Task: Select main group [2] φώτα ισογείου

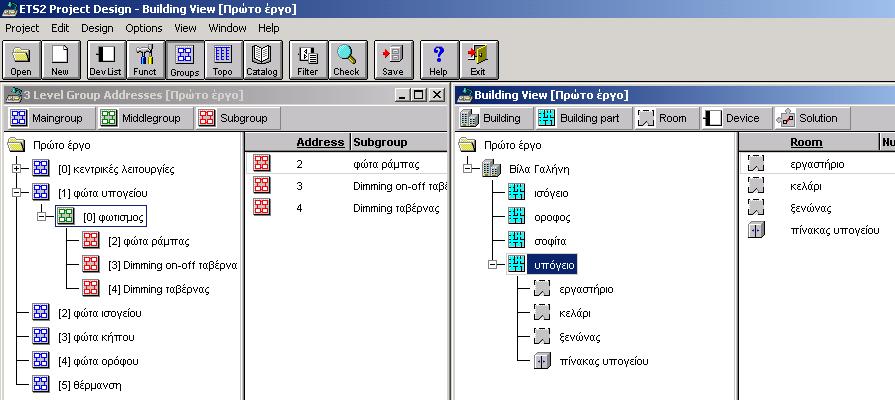Action: pyautogui.click(x=100, y=313)
